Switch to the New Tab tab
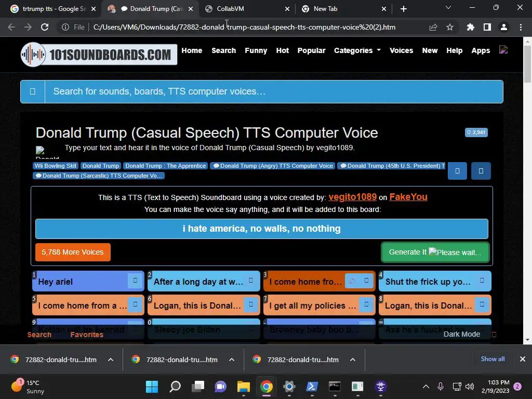The image size is (532, 399). click(343, 9)
